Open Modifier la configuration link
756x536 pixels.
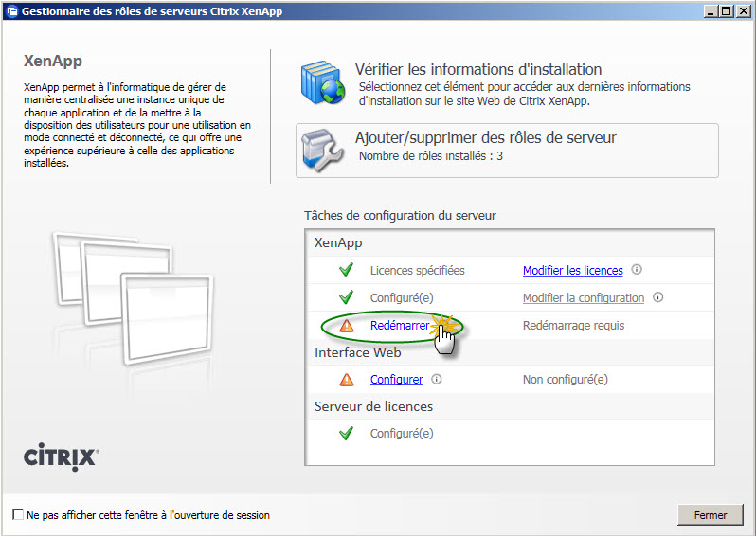point(584,298)
